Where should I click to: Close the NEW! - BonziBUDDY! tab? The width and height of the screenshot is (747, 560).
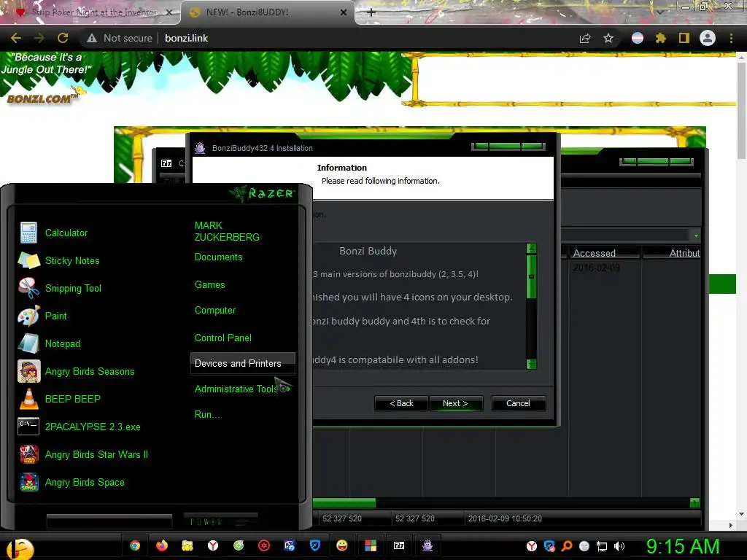[344, 12]
